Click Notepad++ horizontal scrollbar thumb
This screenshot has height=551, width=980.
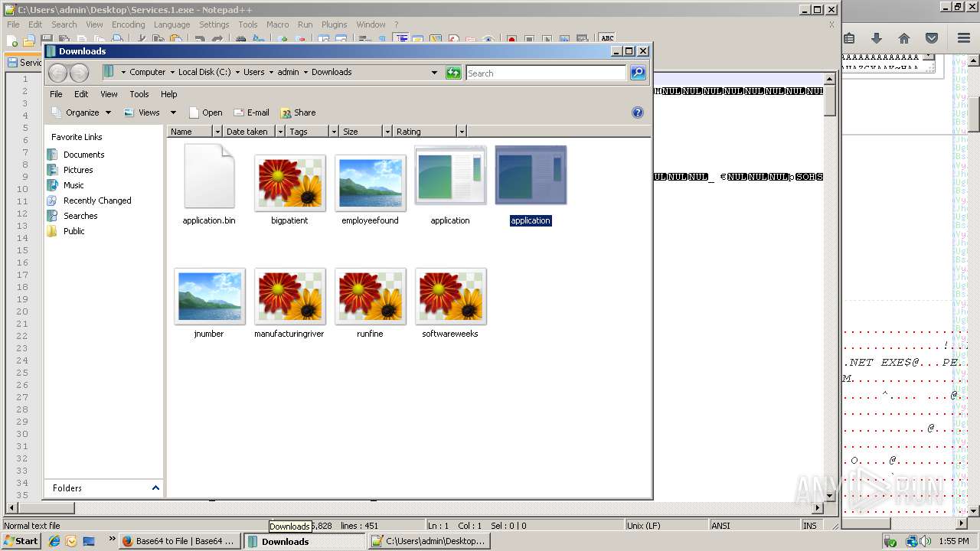tap(46, 507)
